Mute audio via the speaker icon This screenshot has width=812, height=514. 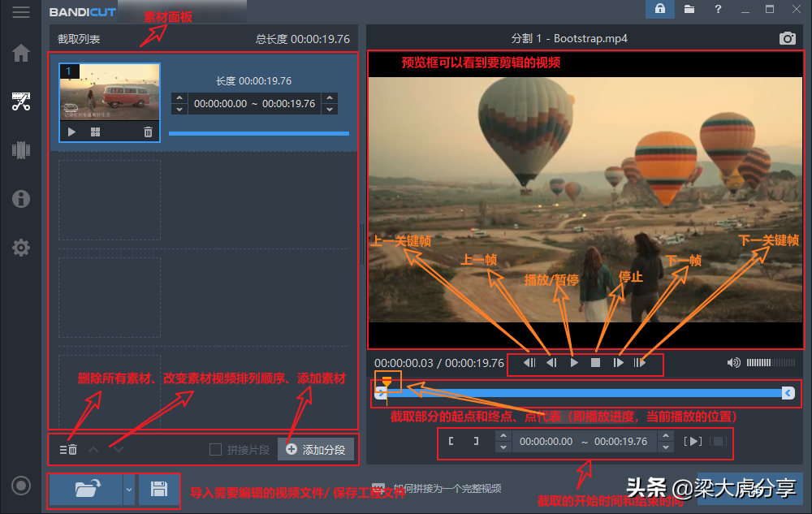coord(733,363)
